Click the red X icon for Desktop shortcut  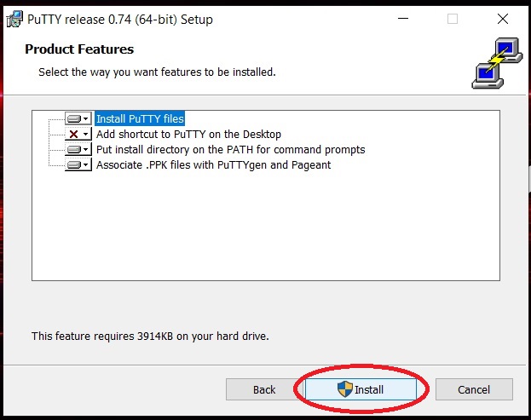coord(73,135)
